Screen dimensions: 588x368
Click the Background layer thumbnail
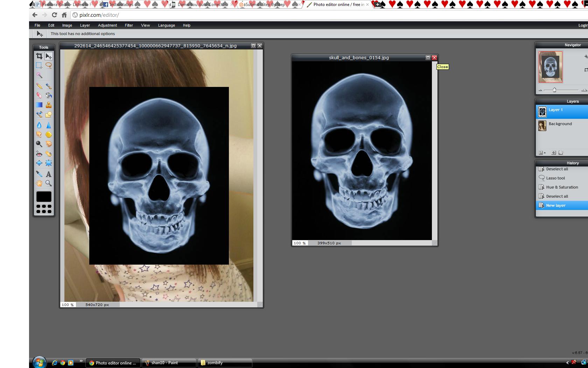tap(542, 125)
